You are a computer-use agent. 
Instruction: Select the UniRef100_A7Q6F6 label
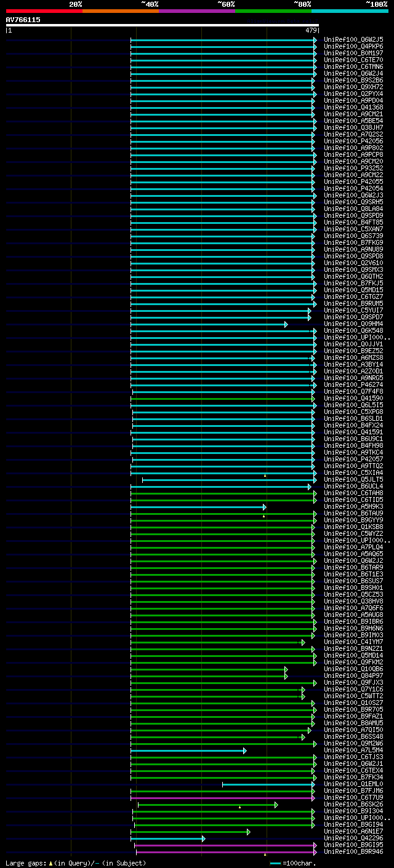[x=353, y=608]
